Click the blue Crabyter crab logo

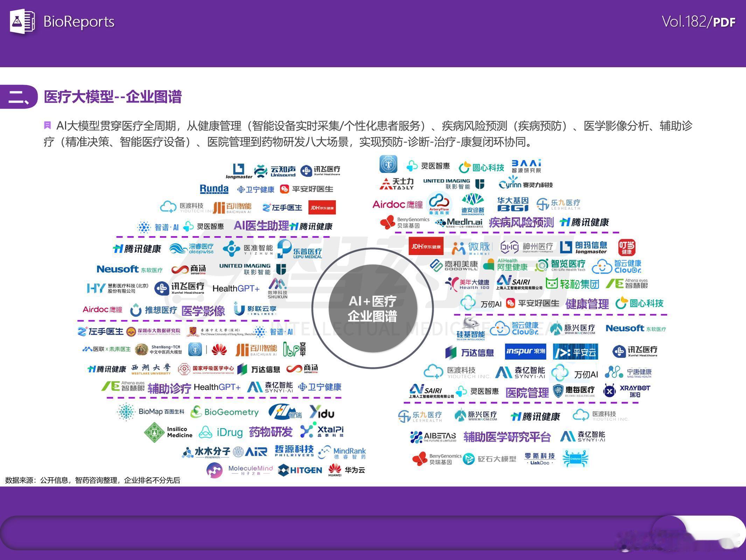click(576, 458)
